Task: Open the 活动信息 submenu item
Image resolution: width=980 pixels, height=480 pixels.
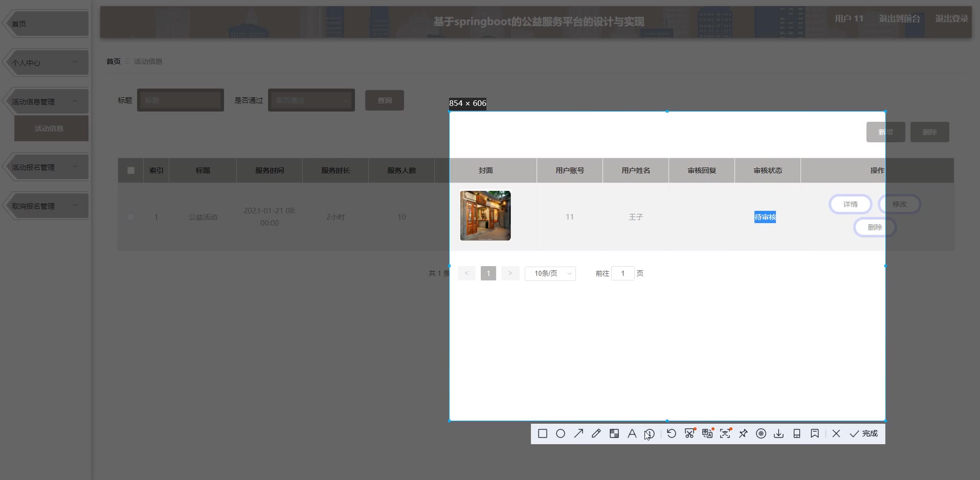Action: [x=51, y=128]
